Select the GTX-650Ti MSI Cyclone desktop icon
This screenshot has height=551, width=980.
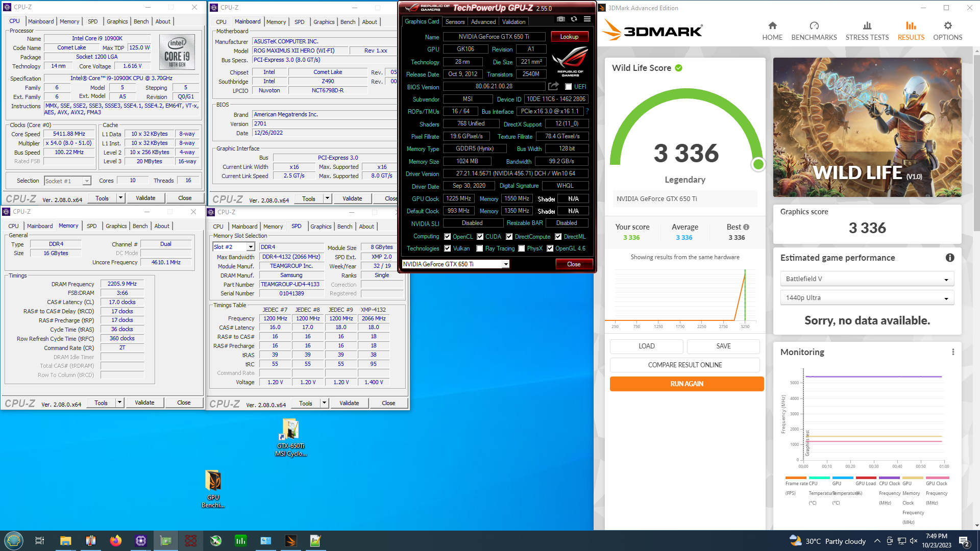pos(290,437)
